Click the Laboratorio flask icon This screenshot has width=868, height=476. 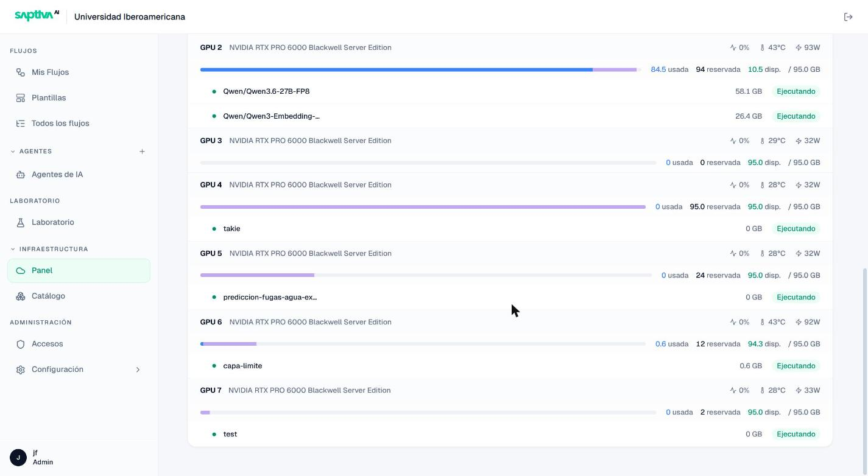point(21,223)
